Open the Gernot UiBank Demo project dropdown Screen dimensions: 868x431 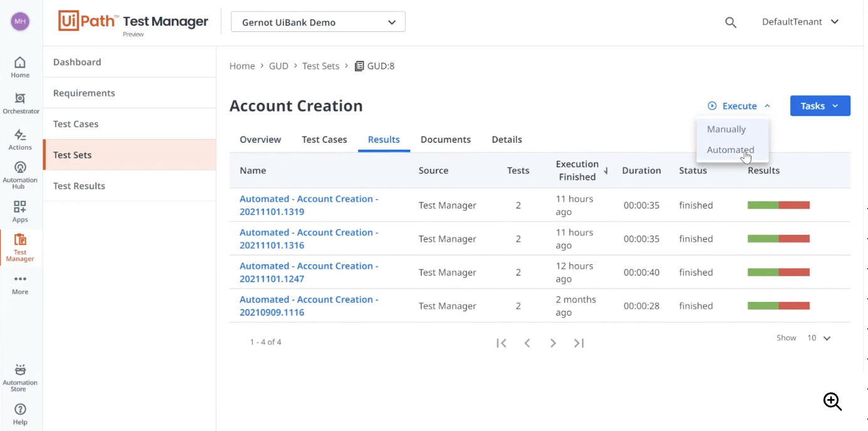(319, 22)
